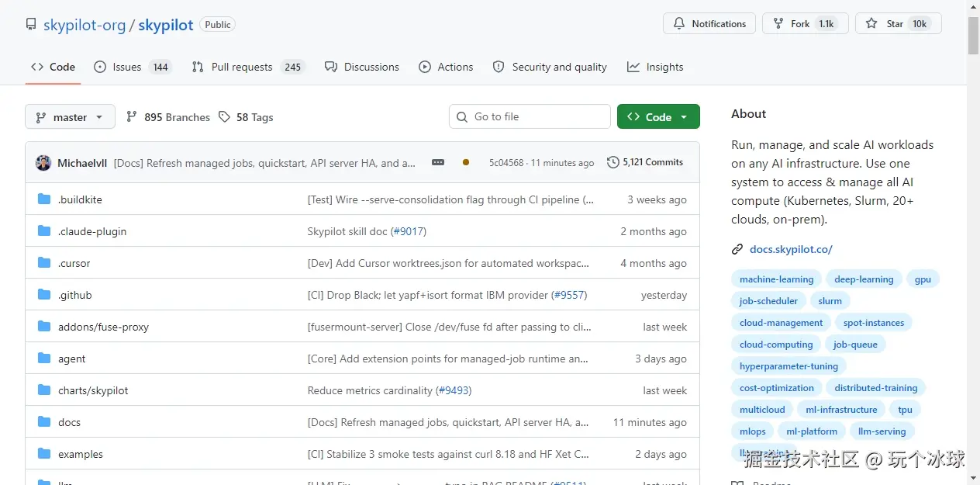Open the Michaelvll author link

click(82, 163)
